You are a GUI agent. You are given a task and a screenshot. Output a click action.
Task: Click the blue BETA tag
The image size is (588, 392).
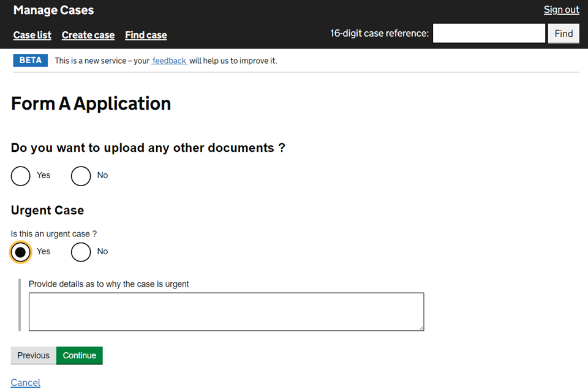click(x=31, y=61)
